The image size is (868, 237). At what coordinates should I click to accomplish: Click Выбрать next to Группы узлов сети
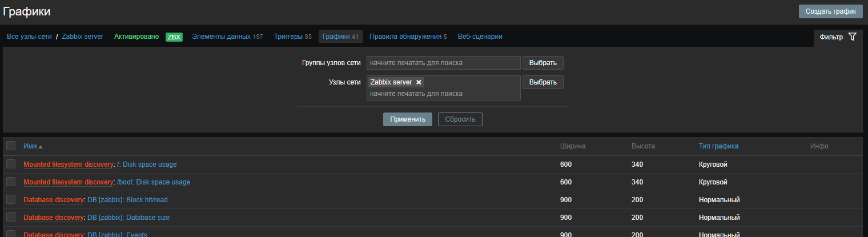tap(542, 63)
